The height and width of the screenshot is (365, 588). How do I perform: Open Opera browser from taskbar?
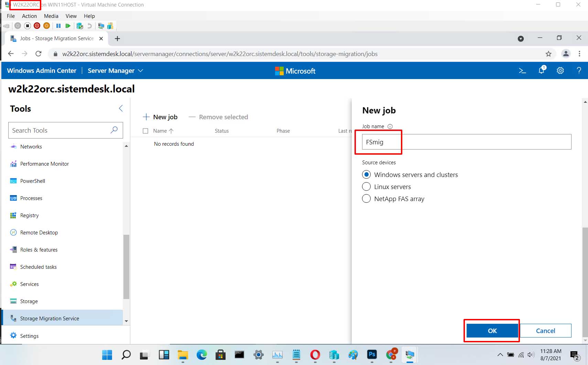coord(315,355)
